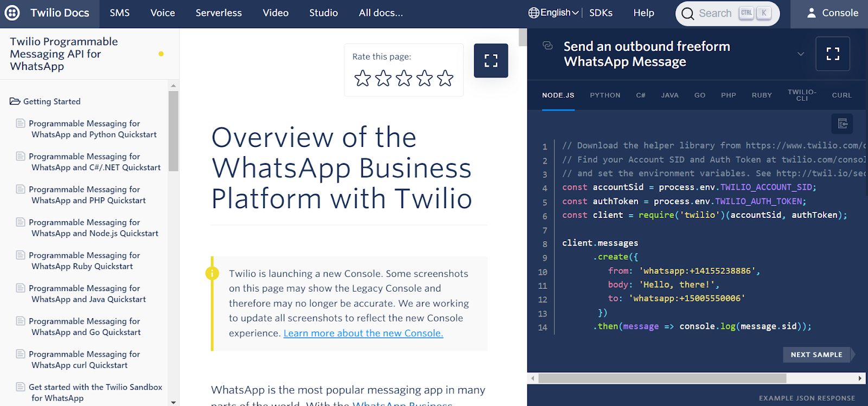Viewport: 868px width, 406px height.
Task: Rate the page three stars
Action: 404,79
